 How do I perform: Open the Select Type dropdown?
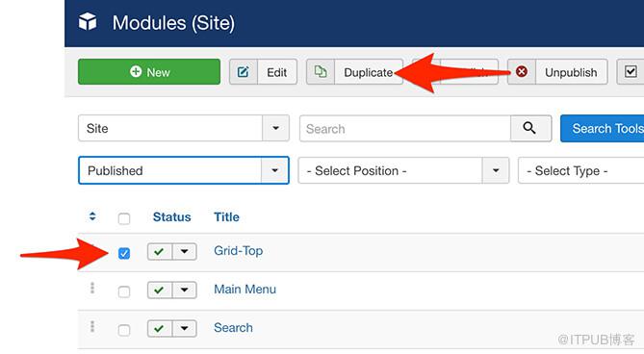point(580,170)
